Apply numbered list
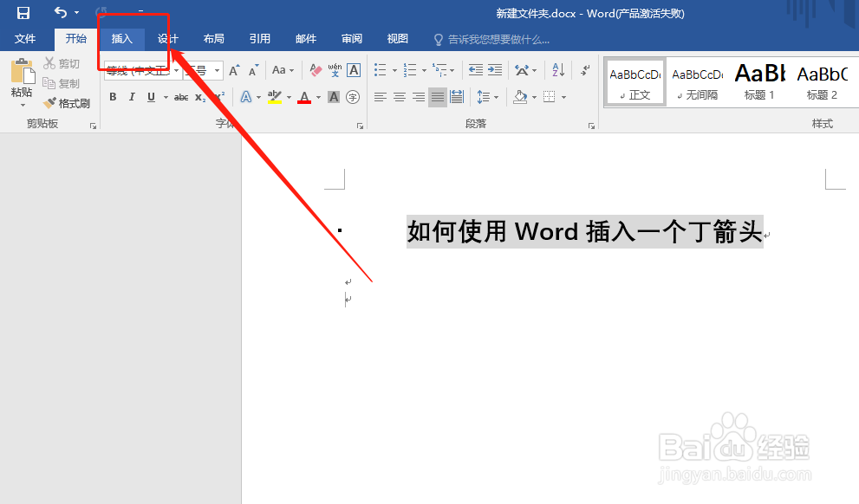859x504 pixels. tap(410, 70)
